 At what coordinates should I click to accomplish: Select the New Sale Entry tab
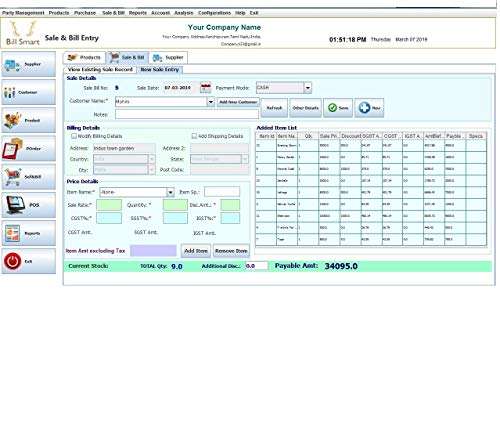point(160,69)
